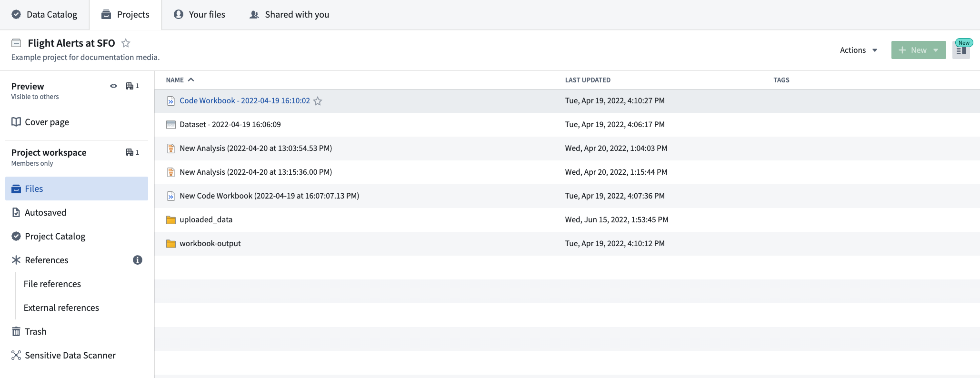Click the Project Catalog badge icon
Screen dimensions: 980x378
(x=16, y=236)
